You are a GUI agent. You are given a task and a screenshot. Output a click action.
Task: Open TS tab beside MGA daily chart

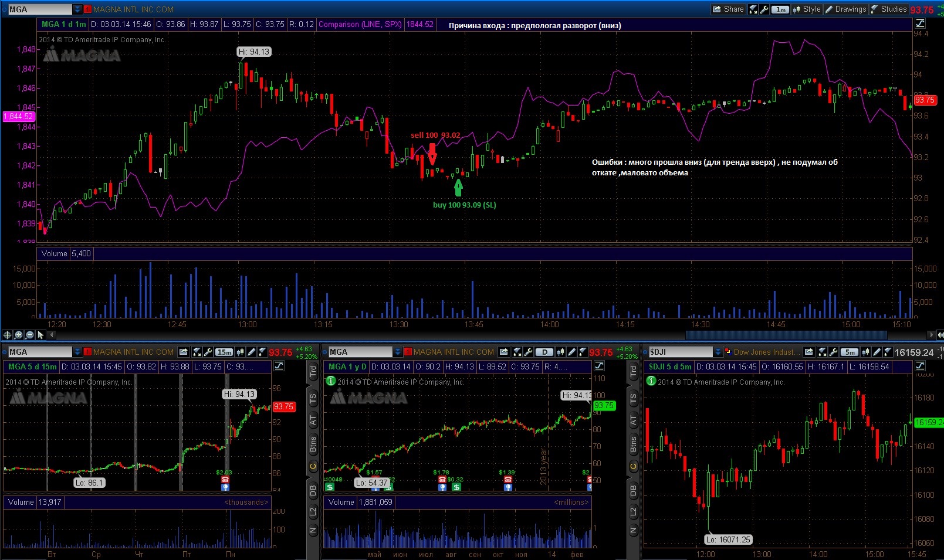[x=633, y=398]
